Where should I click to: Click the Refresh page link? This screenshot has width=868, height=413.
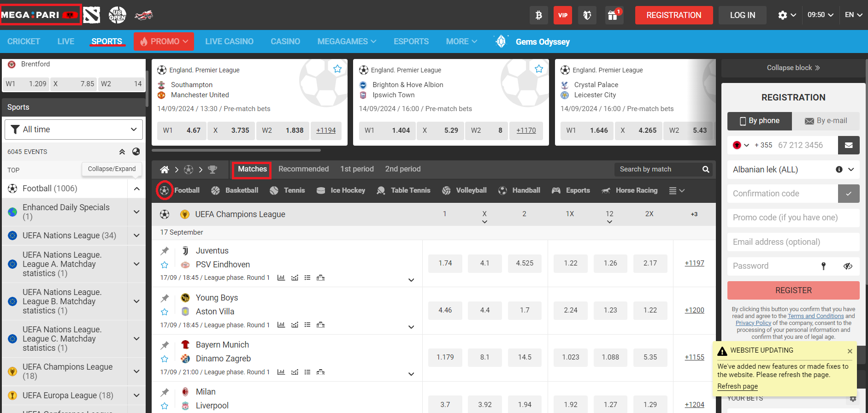click(738, 386)
